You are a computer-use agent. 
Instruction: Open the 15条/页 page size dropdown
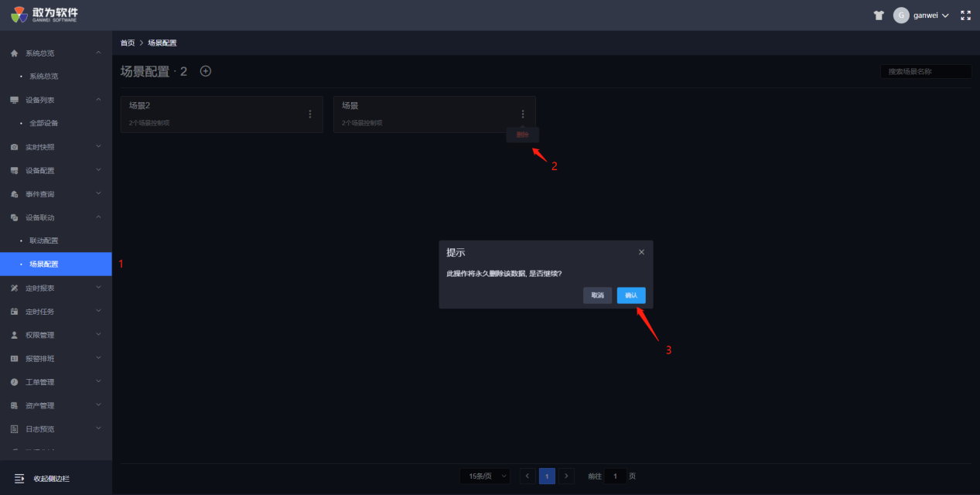click(x=485, y=476)
